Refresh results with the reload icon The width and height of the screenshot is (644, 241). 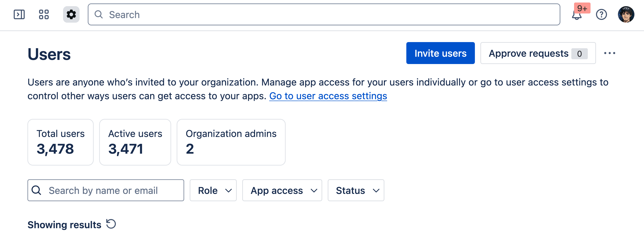pos(111,224)
